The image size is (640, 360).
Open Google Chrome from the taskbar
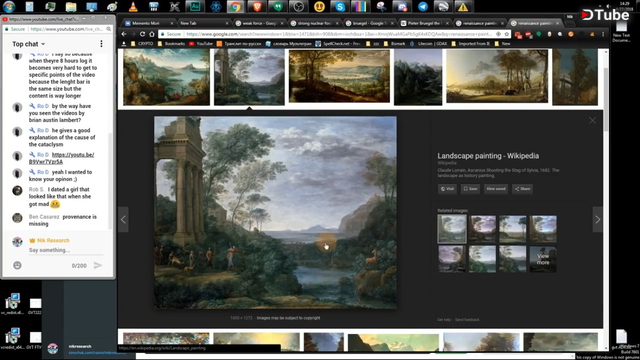pos(236,7)
